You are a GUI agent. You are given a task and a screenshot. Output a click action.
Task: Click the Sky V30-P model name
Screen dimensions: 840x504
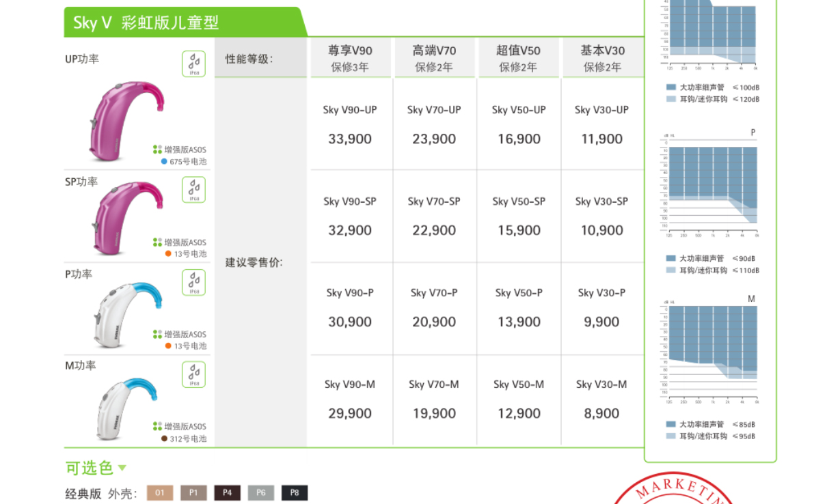[601, 293]
